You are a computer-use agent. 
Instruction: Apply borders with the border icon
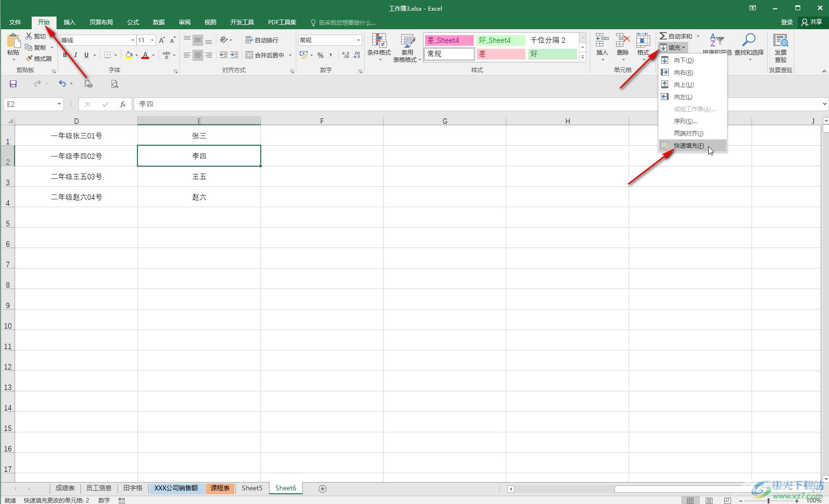108,55
